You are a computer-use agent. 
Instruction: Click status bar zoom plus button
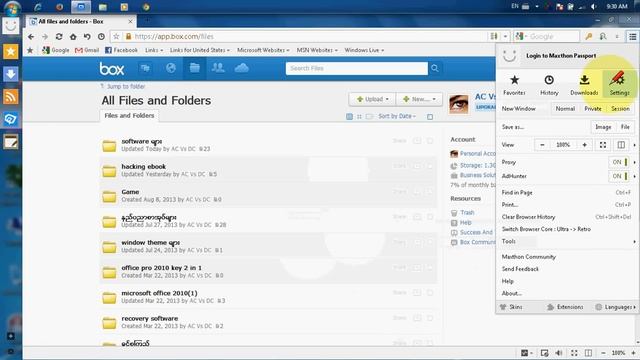click(633, 353)
